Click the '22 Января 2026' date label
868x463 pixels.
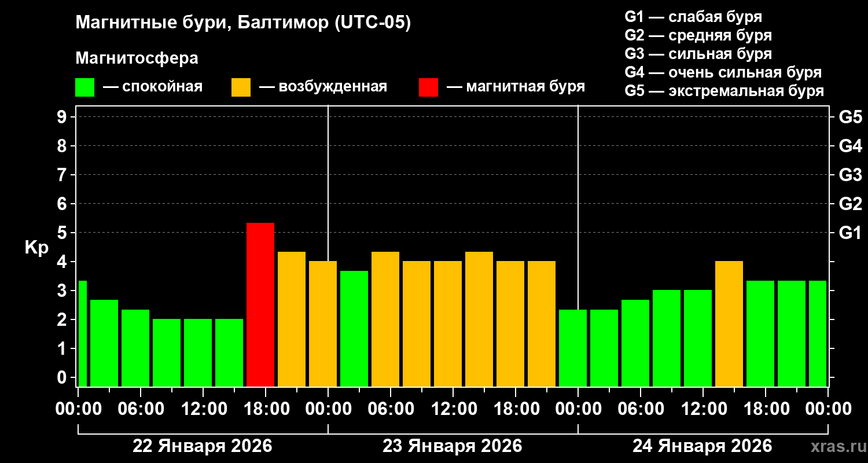[x=203, y=446]
